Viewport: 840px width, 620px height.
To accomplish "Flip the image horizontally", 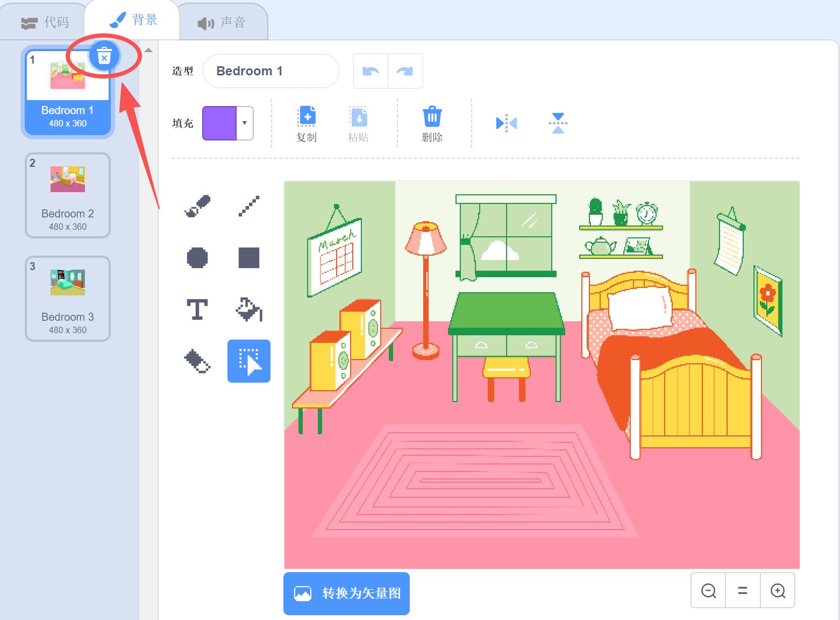I will (506, 123).
